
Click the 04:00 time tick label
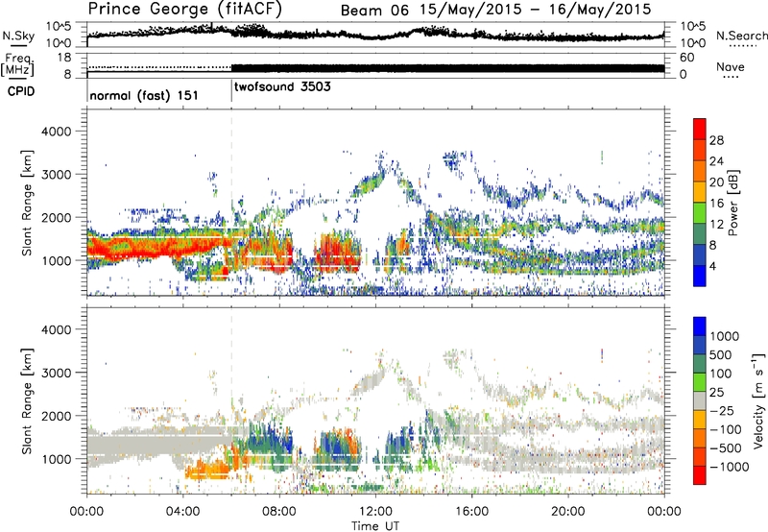tap(182, 512)
